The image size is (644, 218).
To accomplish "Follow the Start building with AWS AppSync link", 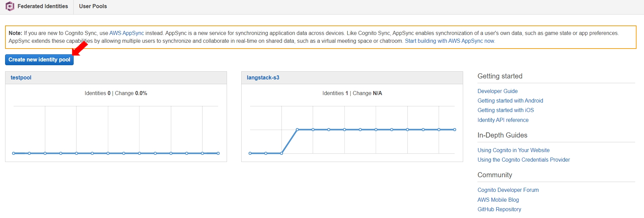I will tap(450, 41).
